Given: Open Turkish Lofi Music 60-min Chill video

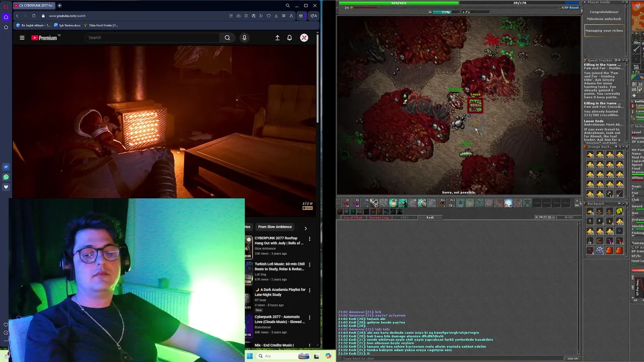Looking at the screenshot, I should pyautogui.click(x=279, y=266).
